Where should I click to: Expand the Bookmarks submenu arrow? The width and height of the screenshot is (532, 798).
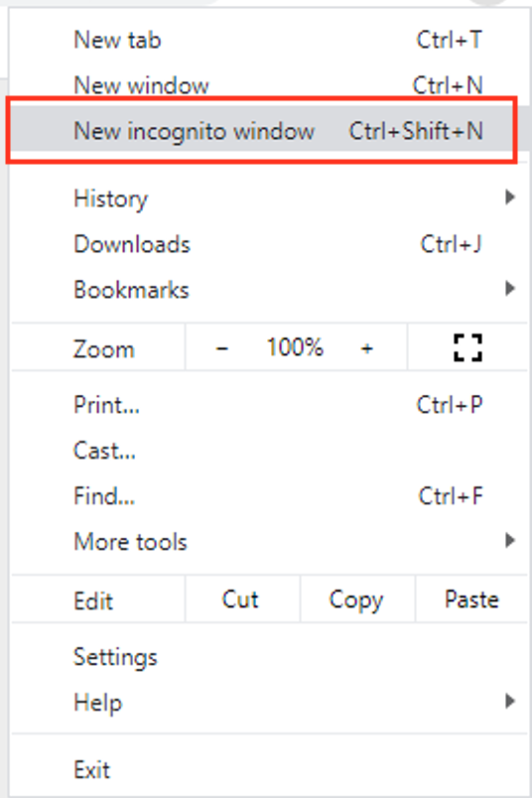pyautogui.click(x=509, y=289)
